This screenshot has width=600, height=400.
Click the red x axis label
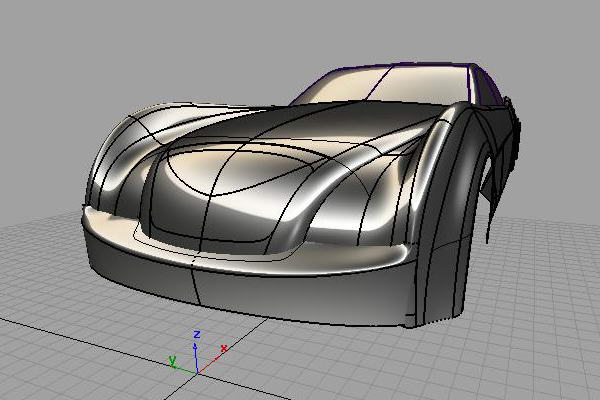pyautogui.click(x=224, y=348)
